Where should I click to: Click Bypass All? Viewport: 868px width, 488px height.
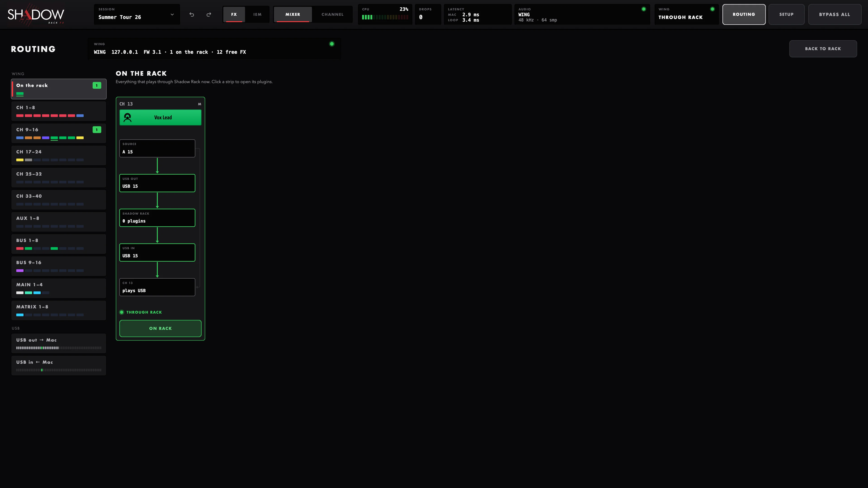pos(835,14)
